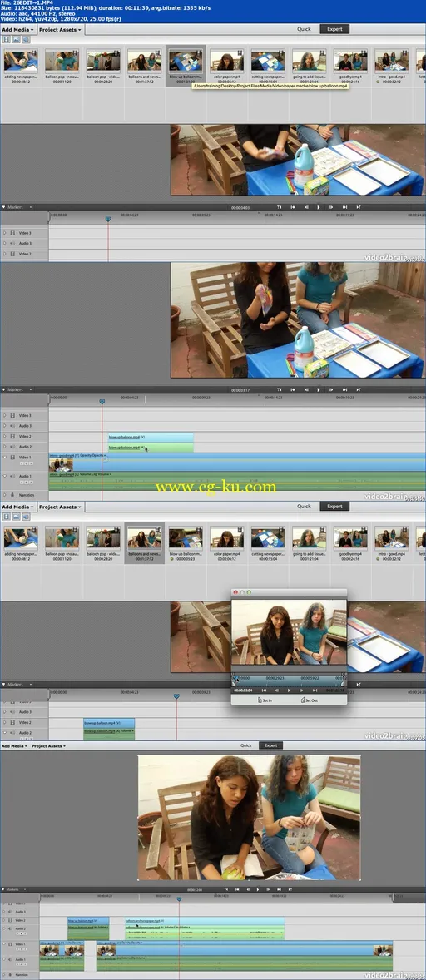Switch to Quick view in the bottom frame
The width and height of the screenshot is (426, 980).
[246, 745]
